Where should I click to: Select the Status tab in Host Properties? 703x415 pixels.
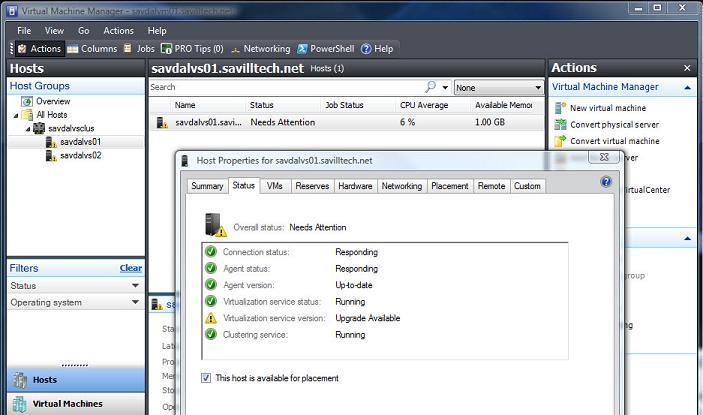243,185
